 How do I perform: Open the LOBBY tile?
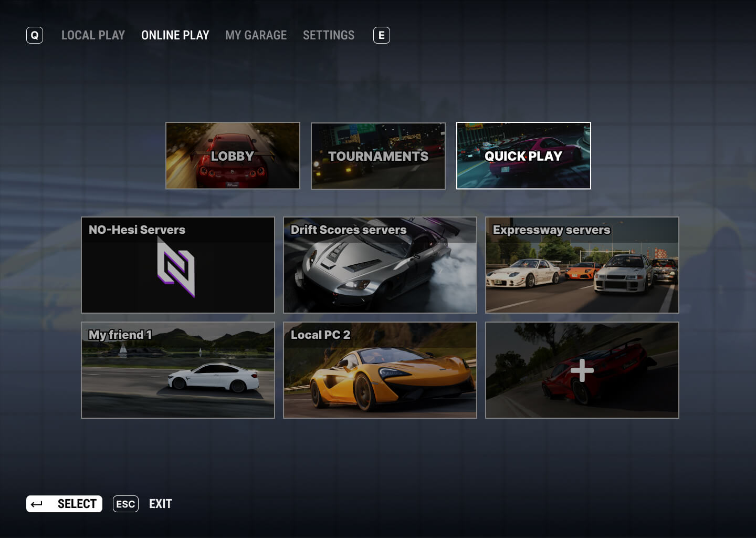coord(233,156)
